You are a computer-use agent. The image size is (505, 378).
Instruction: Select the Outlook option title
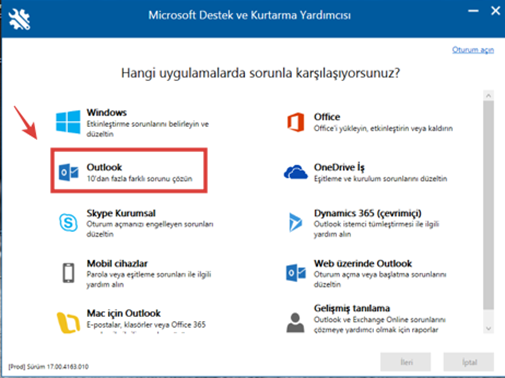(x=104, y=167)
